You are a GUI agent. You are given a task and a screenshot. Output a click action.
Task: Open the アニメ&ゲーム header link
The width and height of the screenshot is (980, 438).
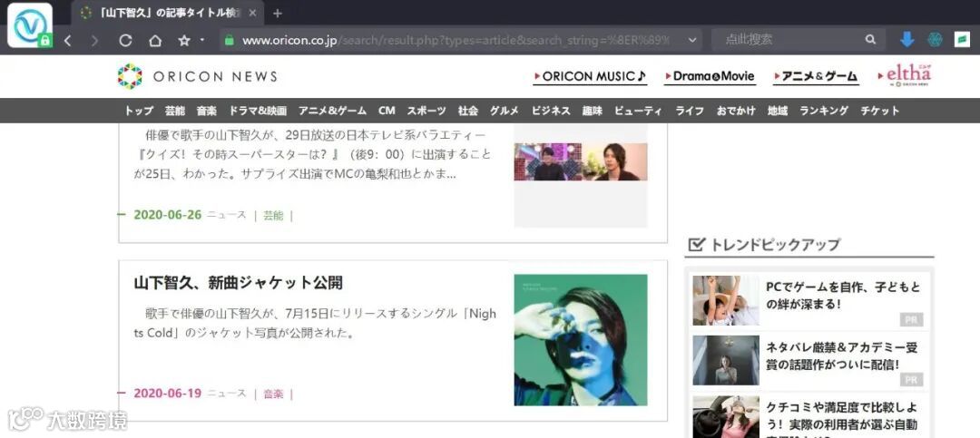815,77
